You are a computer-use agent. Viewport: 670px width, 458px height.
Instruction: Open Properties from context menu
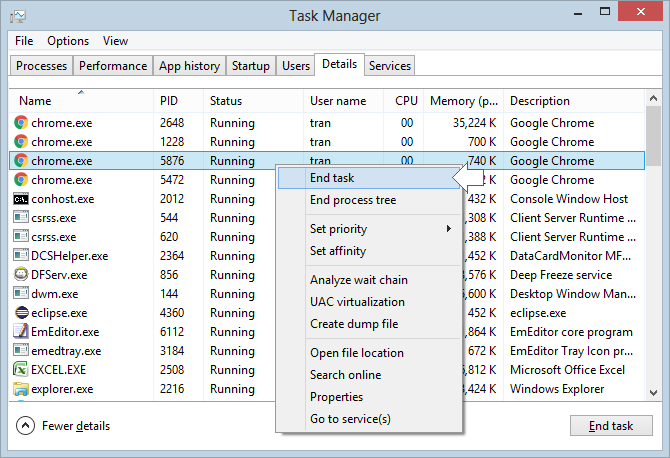pos(370,397)
